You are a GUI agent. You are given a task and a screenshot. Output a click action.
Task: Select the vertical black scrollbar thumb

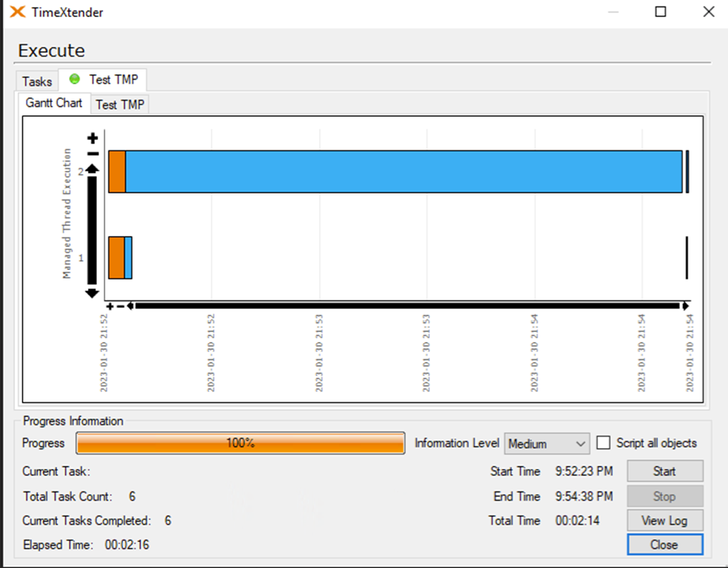[92, 230]
